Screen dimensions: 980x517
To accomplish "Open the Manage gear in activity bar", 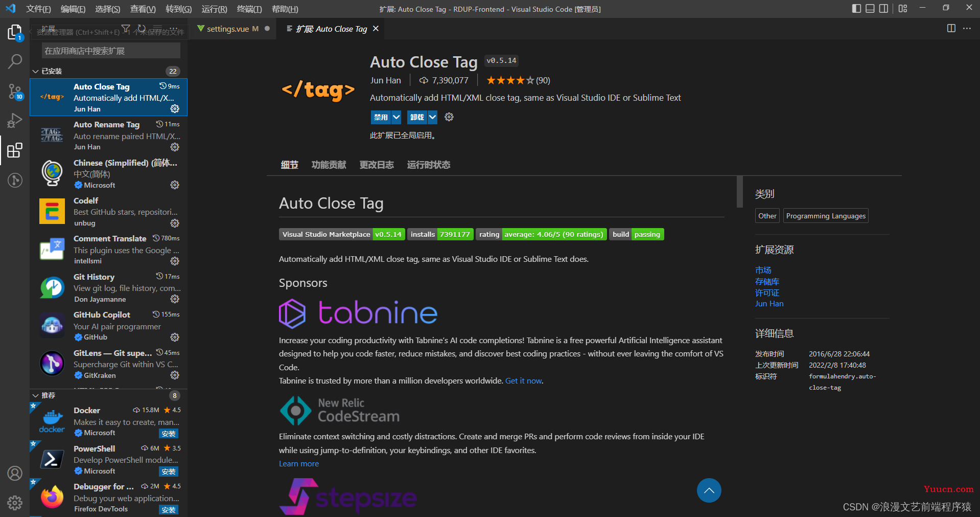I will 15,503.
